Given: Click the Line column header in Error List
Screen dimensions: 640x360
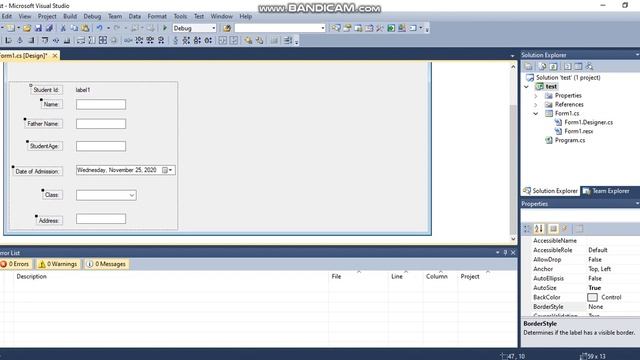Looking at the screenshot, I should [397, 277].
